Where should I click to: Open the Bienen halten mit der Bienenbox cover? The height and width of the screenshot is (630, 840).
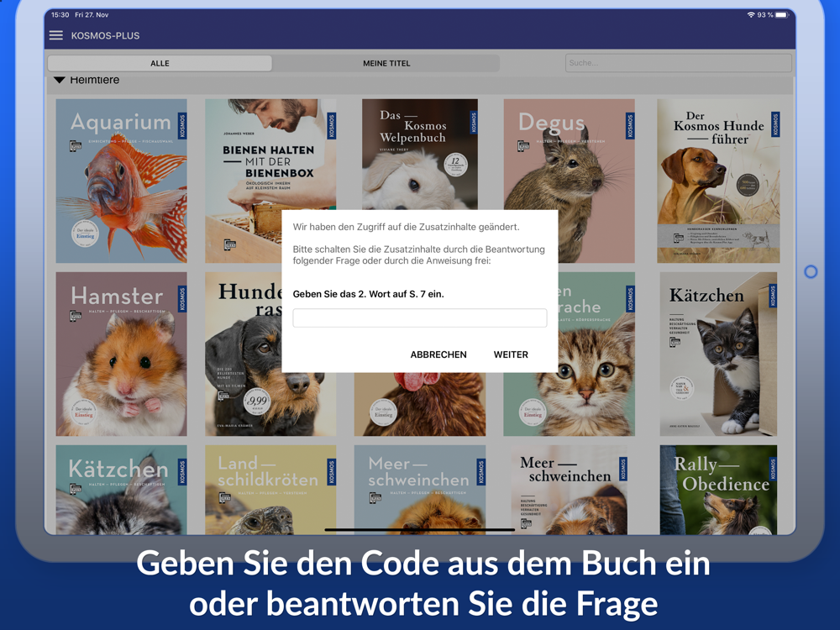270,181
